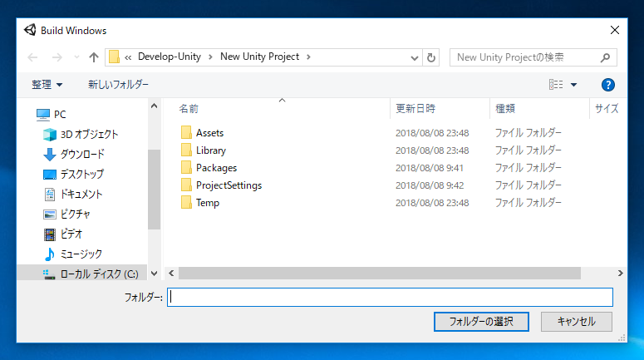Click the Library folder icon
644x360 pixels.
(x=186, y=150)
